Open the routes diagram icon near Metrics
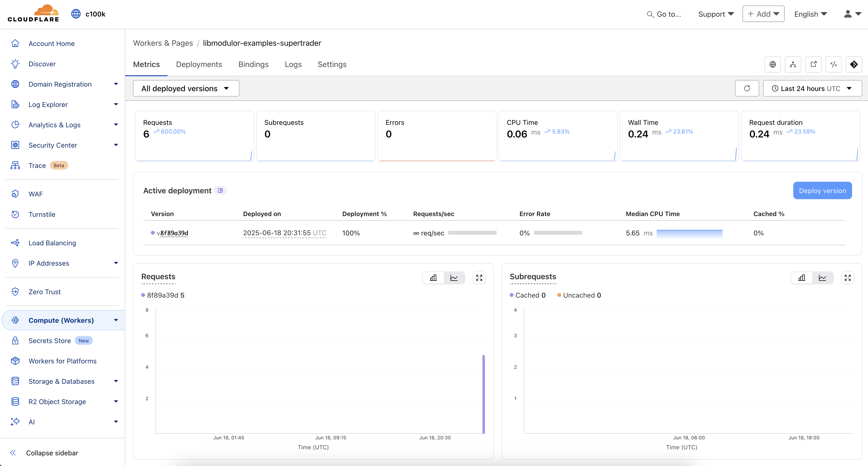Screen dimensions: 868x466 [x=793, y=64]
